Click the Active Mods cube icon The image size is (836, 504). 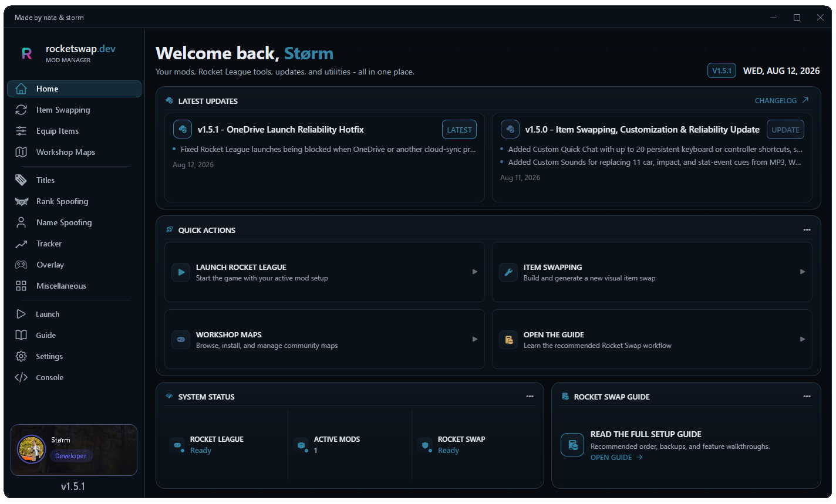coord(302,445)
